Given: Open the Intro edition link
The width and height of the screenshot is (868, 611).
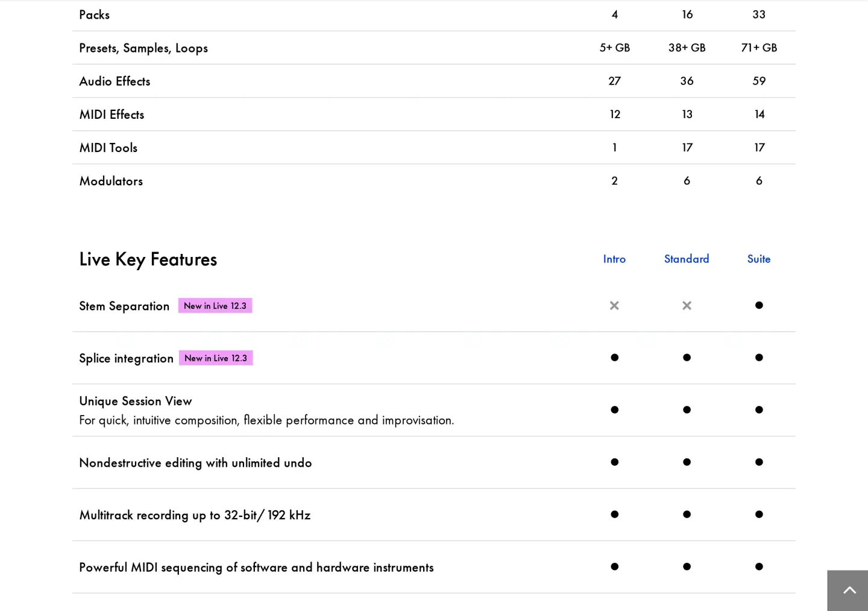Looking at the screenshot, I should pos(614,259).
